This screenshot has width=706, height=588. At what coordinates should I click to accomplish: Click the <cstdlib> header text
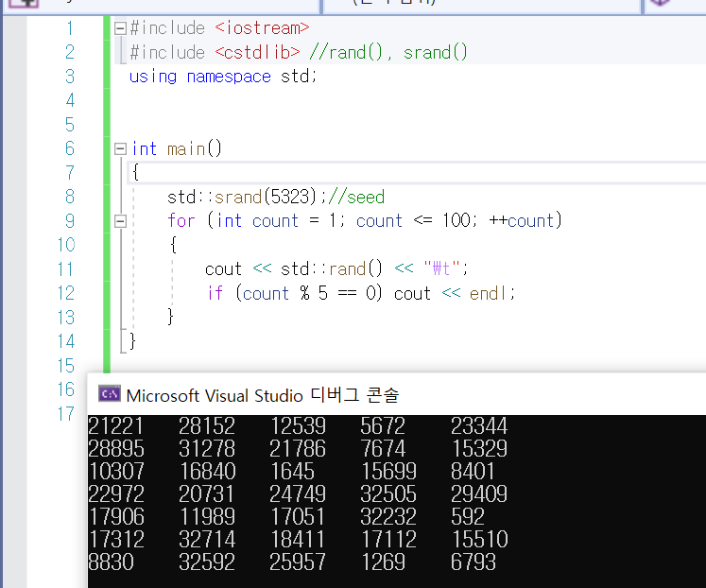pos(257,52)
